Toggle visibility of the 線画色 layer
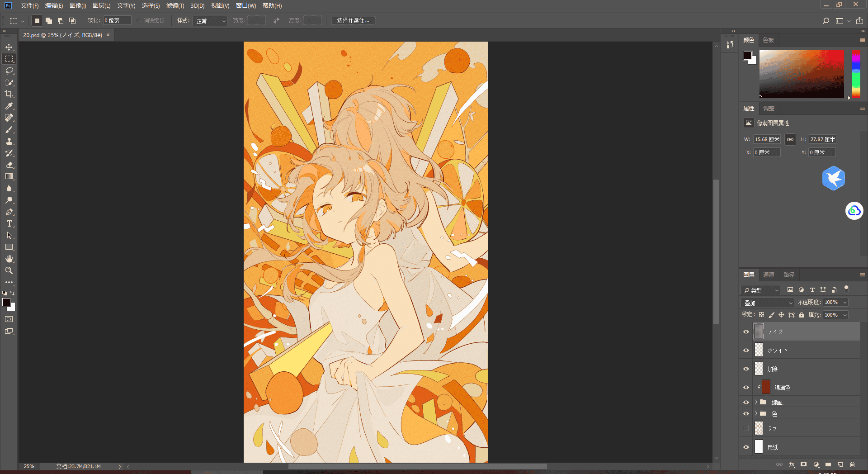 pyautogui.click(x=746, y=387)
